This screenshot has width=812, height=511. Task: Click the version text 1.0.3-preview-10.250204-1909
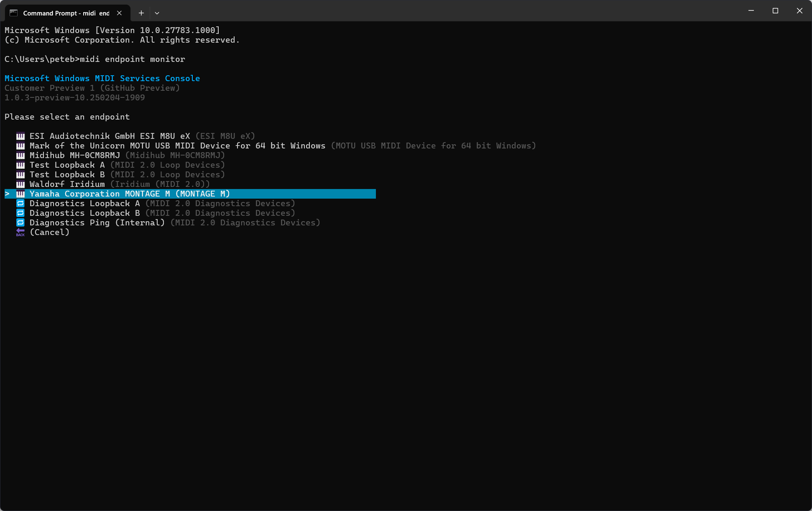75,98
